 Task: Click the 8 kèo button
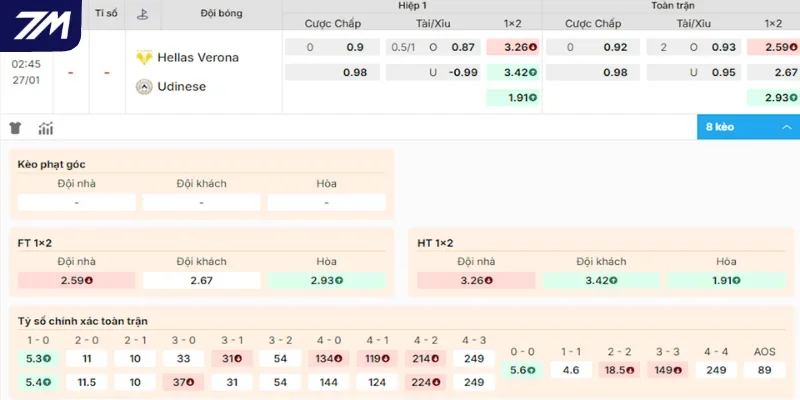point(748,127)
